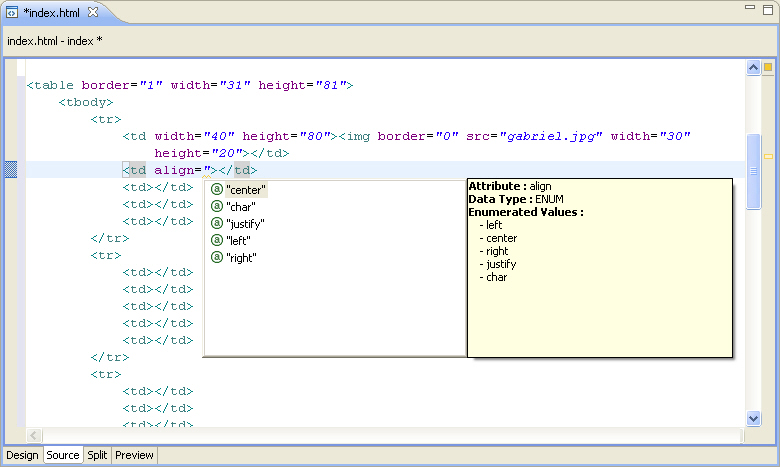Choose "justify" in the content assist popup
This screenshot has width=780, height=467.
tap(245, 223)
